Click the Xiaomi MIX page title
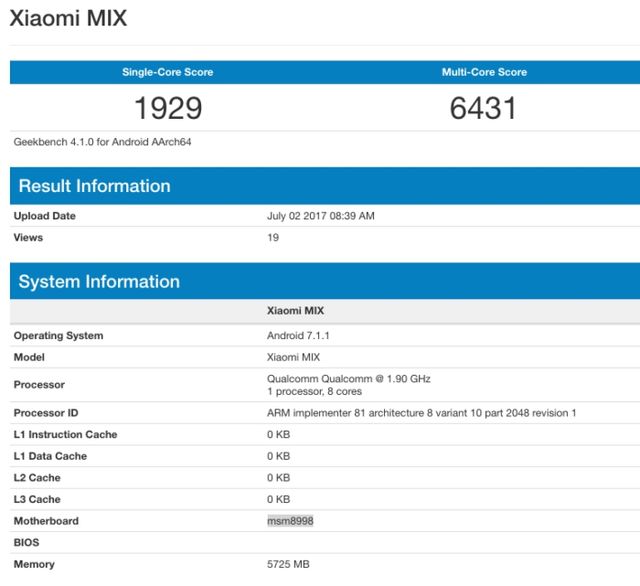 [x=68, y=18]
